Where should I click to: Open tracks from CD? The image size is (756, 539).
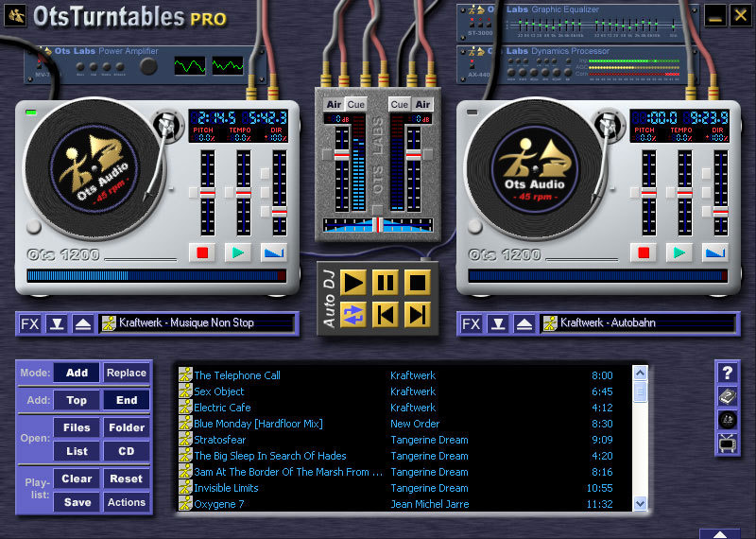point(127,451)
